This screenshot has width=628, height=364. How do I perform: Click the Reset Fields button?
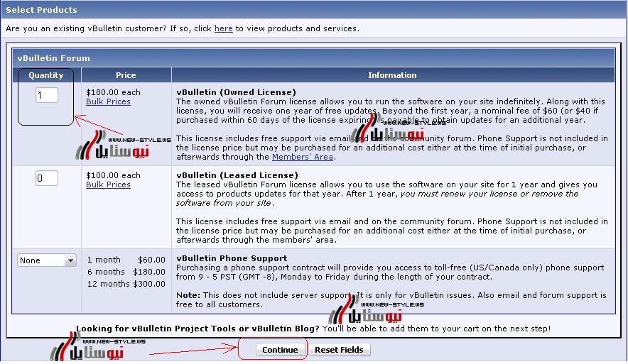(x=339, y=350)
